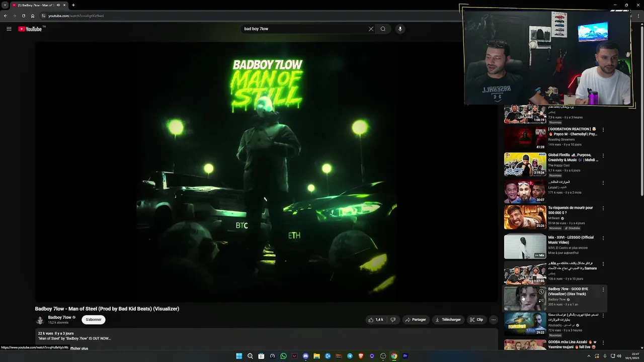Open Roasting Streamers channel link
Viewport: 644px width, 362px height.
pos(561,139)
